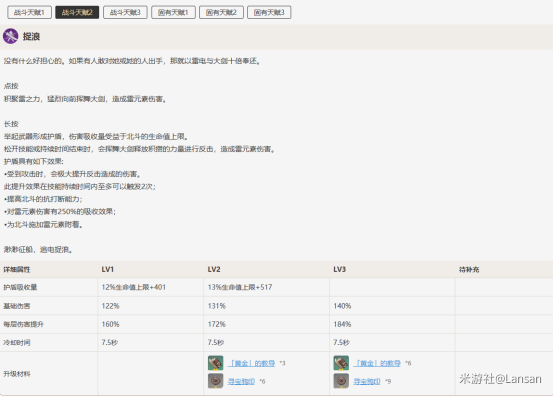Click the 每层伤害提升 row label
This screenshot has height=396, width=553.
tap(24, 324)
